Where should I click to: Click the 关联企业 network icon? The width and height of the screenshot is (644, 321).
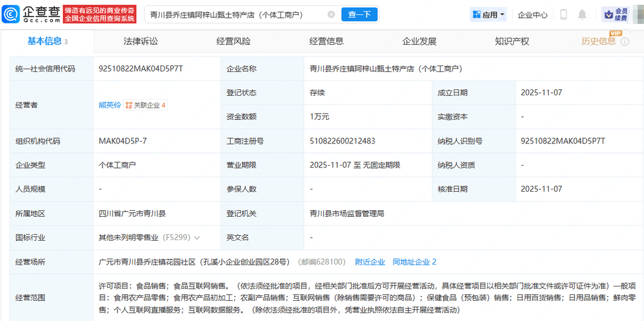point(129,105)
